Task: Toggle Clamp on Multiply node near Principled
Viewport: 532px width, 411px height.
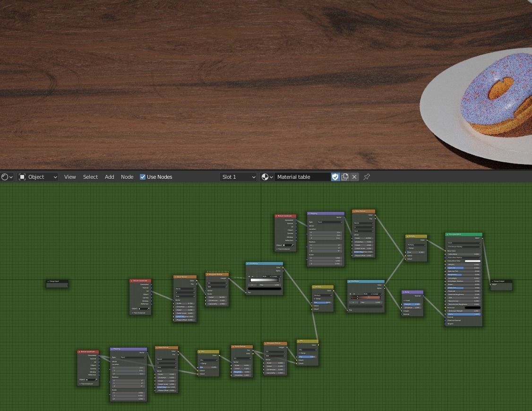Action: 409,248
